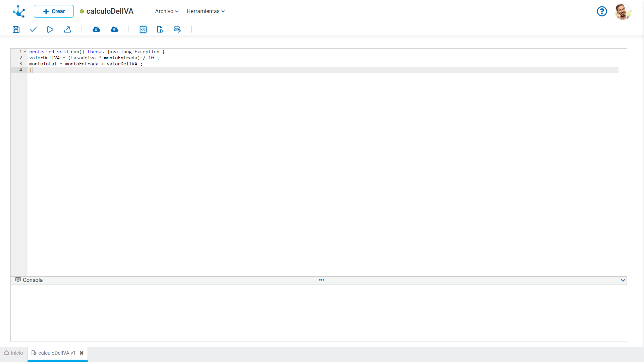Viewport: 644px width, 362px height.
Task: Expand the Consola panel
Action: (623, 280)
